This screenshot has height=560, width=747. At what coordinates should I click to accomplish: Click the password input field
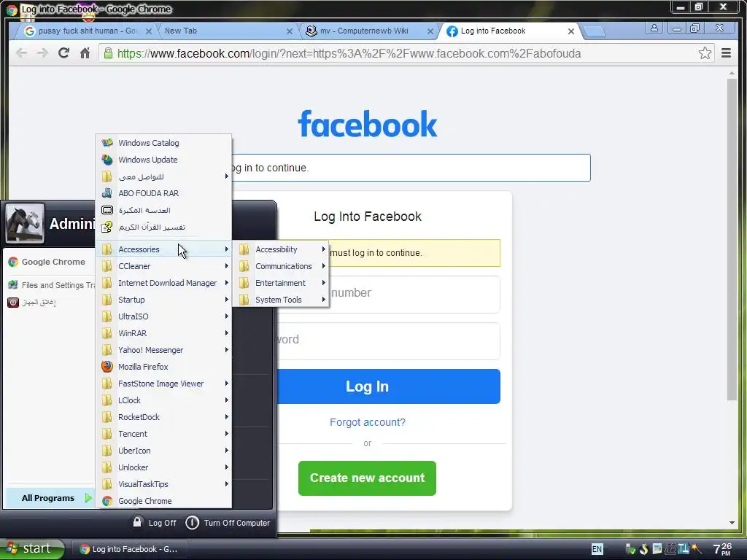[388, 341]
